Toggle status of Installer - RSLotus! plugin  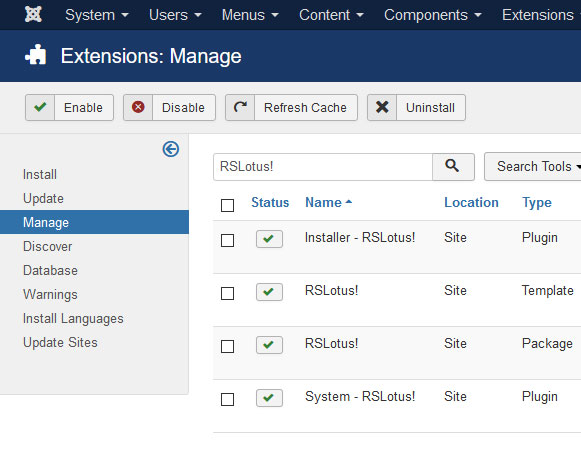[269, 239]
